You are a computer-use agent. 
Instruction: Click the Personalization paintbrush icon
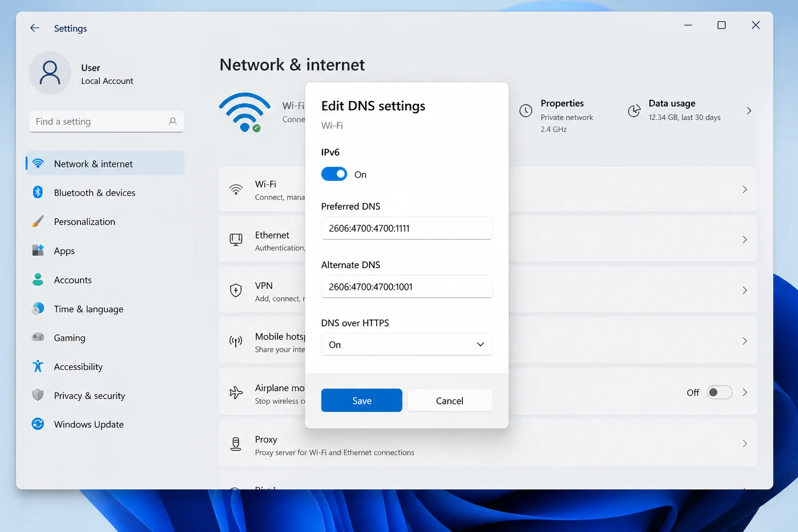coord(38,221)
